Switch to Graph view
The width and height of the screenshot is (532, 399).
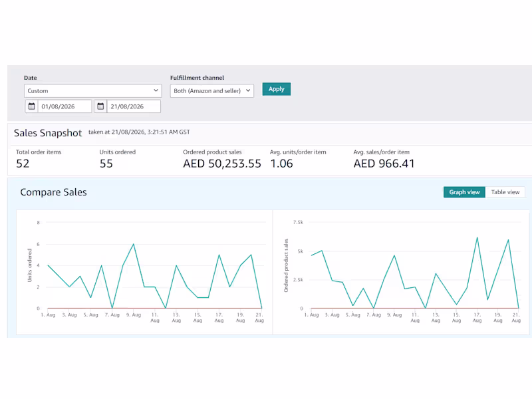pyautogui.click(x=464, y=192)
